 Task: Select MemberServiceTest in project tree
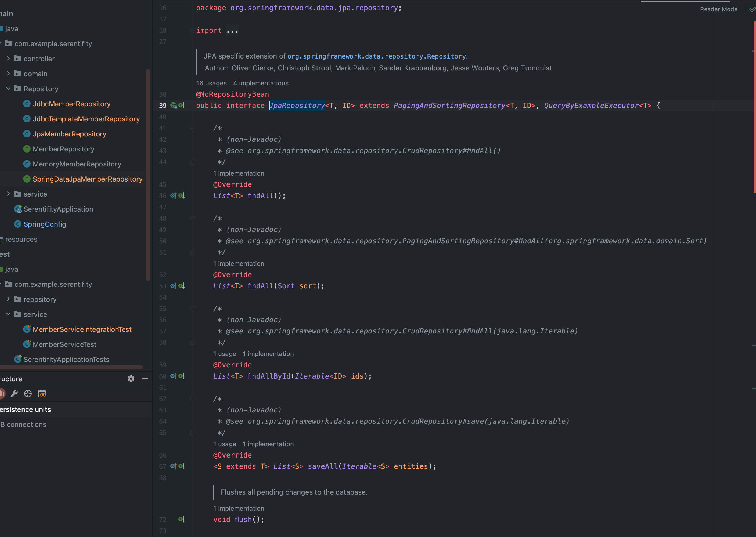tap(64, 344)
